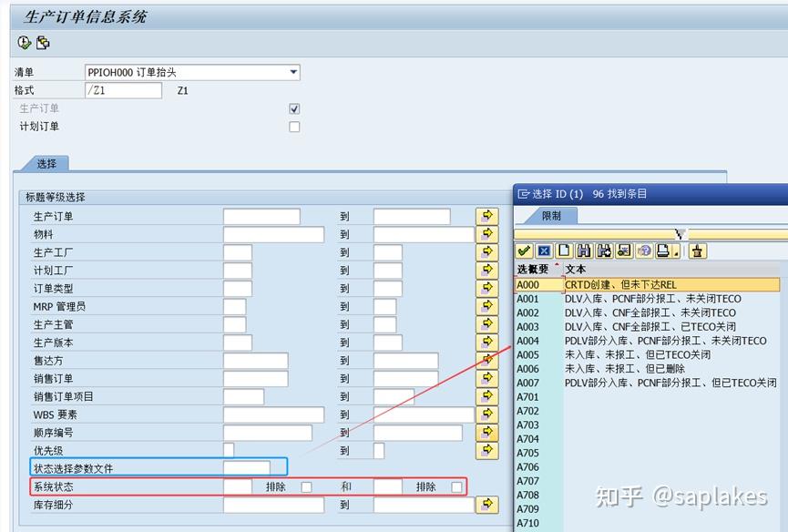Confirm with the green checkmark in the popup

524,251
